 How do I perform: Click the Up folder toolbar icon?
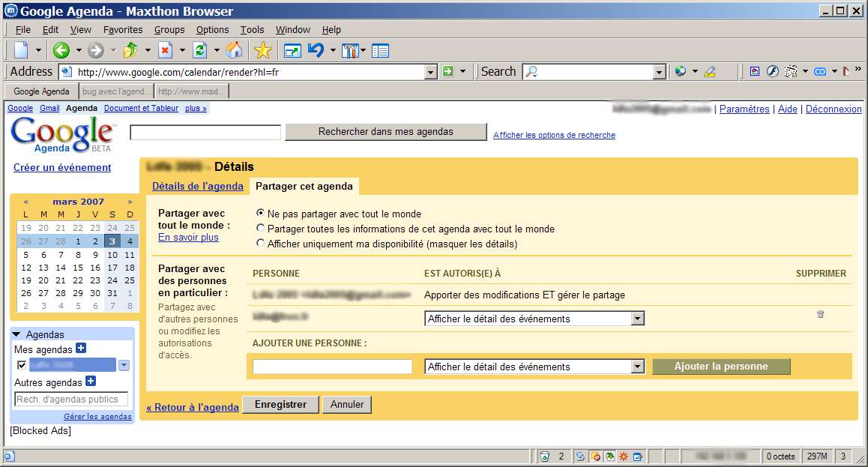(130, 50)
